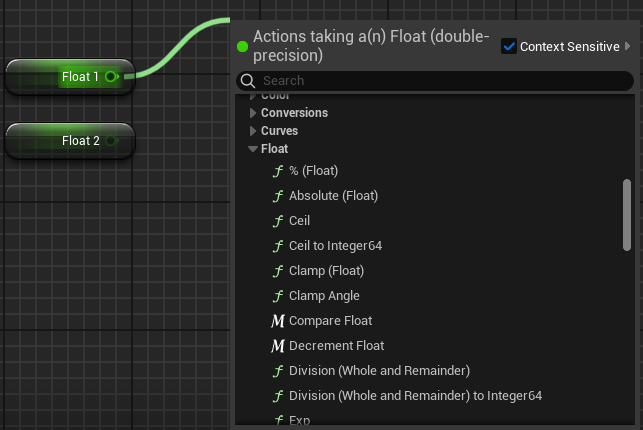Viewport: 643px width, 430px height.
Task: Click the actions list vertical scrollbar
Action: (627, 214)
